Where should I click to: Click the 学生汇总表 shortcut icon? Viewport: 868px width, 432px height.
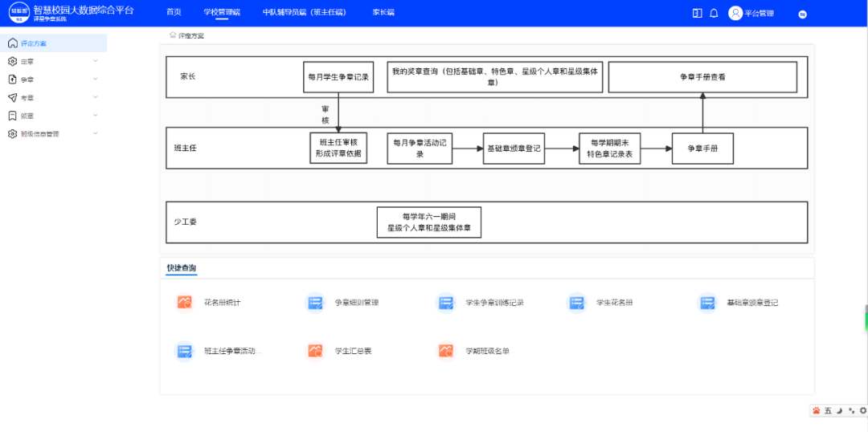(315, 351)
